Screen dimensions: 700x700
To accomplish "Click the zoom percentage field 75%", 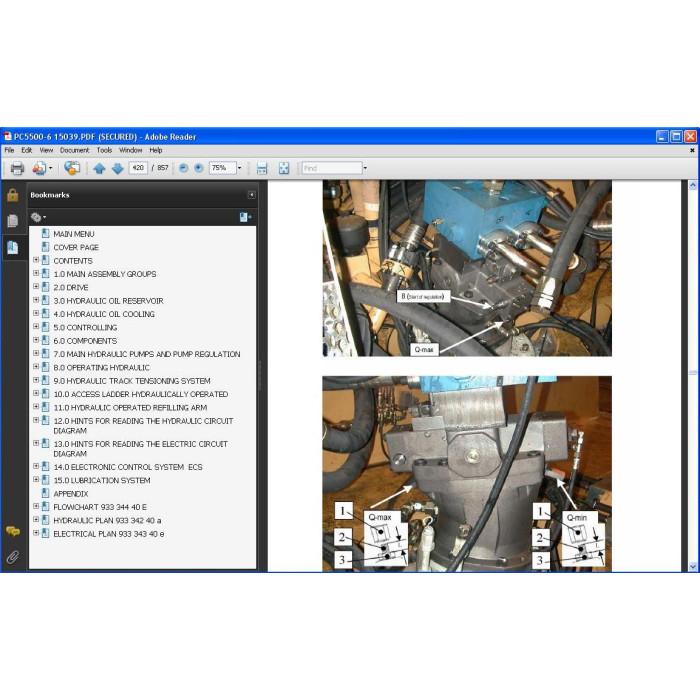I will (x=222, y=168).
